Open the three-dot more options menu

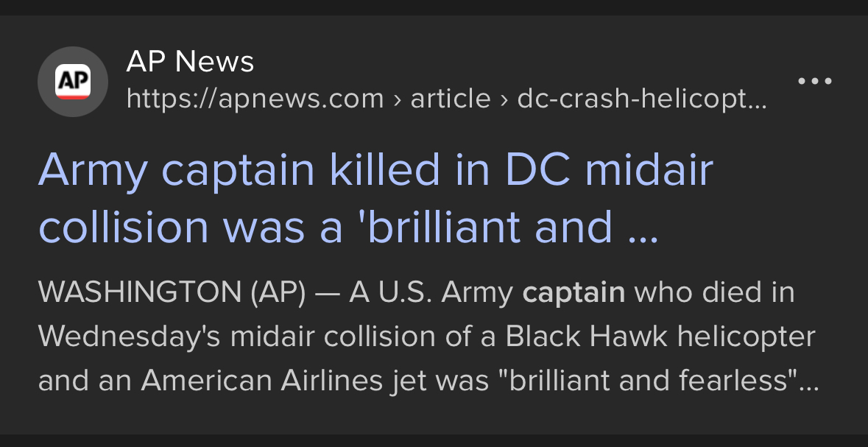point(815,81)
